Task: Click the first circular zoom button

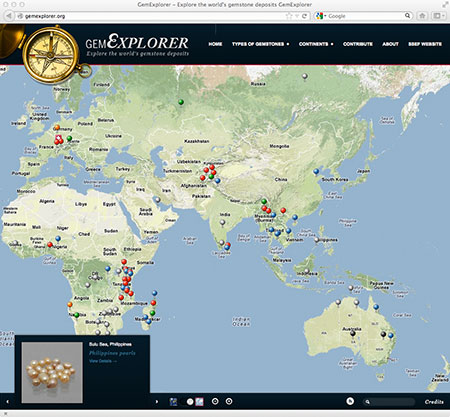Action: coord(215,401)
